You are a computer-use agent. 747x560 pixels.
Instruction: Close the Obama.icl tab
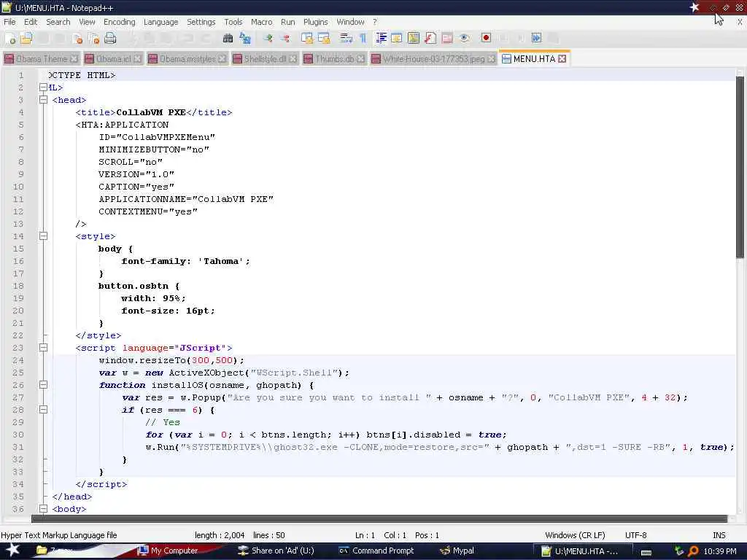pos(137,58)
